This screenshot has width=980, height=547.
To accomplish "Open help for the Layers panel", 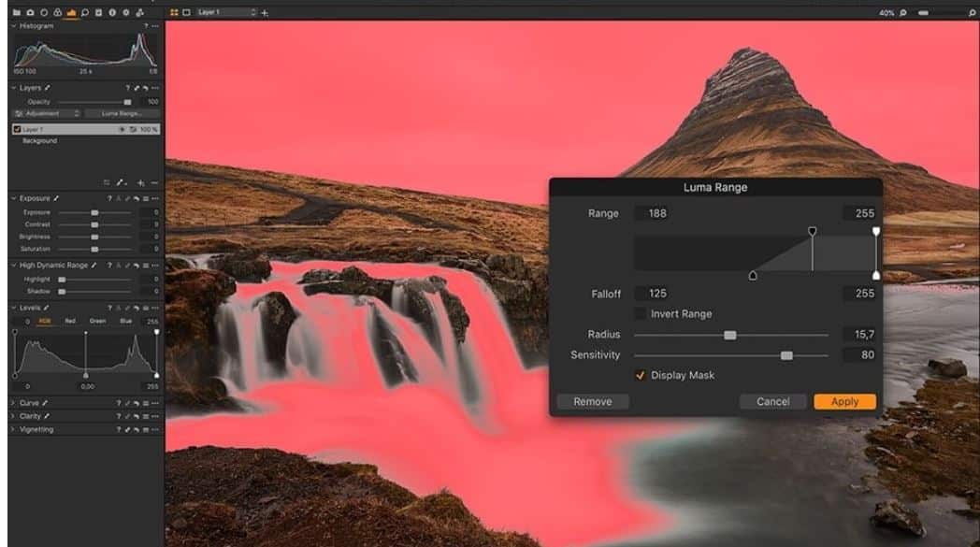I will tap(127, 88).
